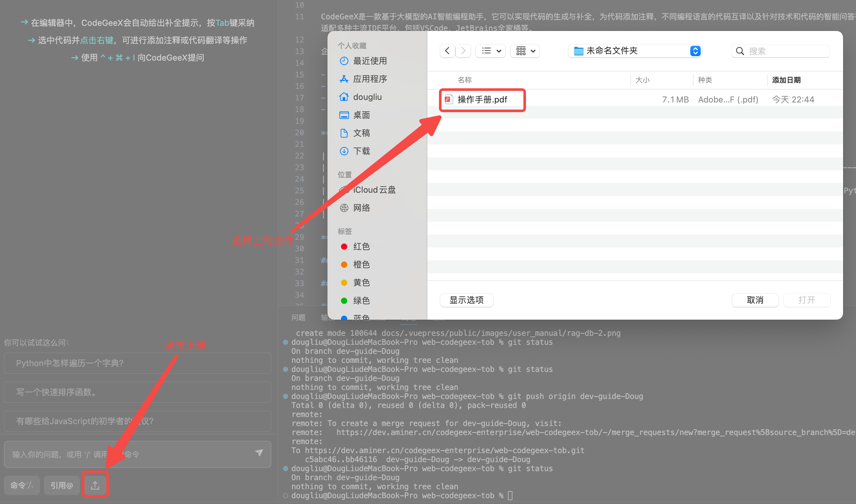This screenshot has height=504, width=856.
Task: Choose suggestion Python中怎样遍历一个字典?
Action: coord(137,363)
